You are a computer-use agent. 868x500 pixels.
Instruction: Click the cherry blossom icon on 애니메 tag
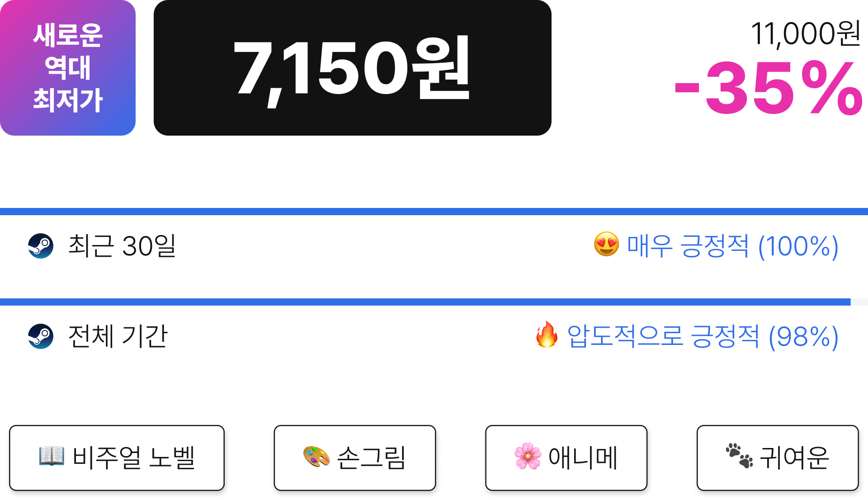[528, 457]
